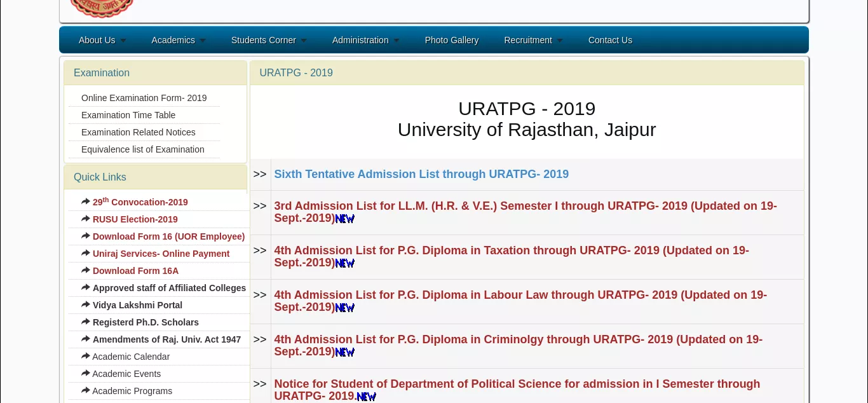Click the NEW badge on LL.M. admission list
Viewport: 868px width, 403px height.
345,219
